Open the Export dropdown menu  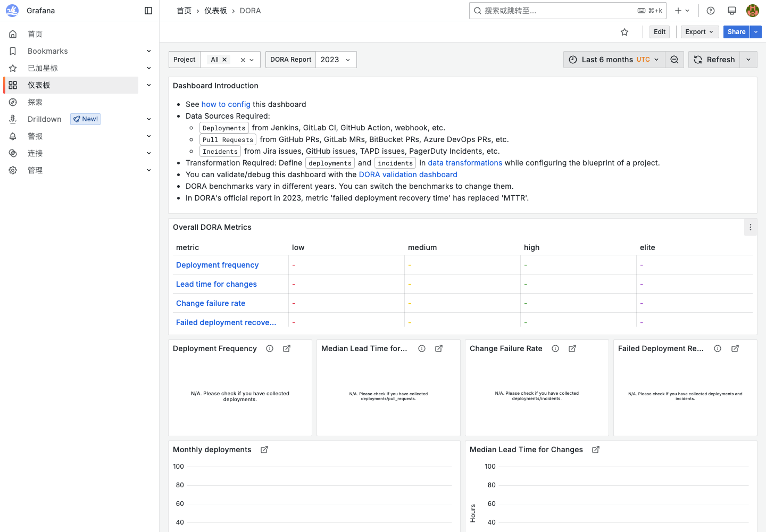tap(700, 32)
